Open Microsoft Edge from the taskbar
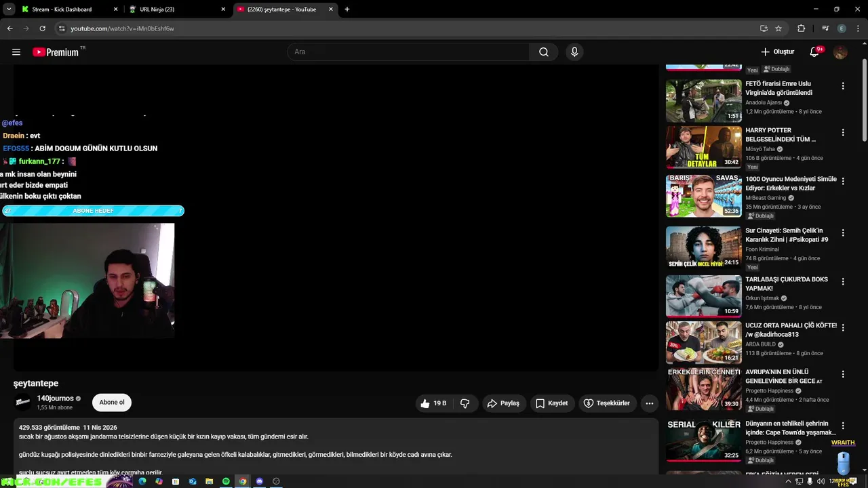868x488 pixels. click(142, 481)
